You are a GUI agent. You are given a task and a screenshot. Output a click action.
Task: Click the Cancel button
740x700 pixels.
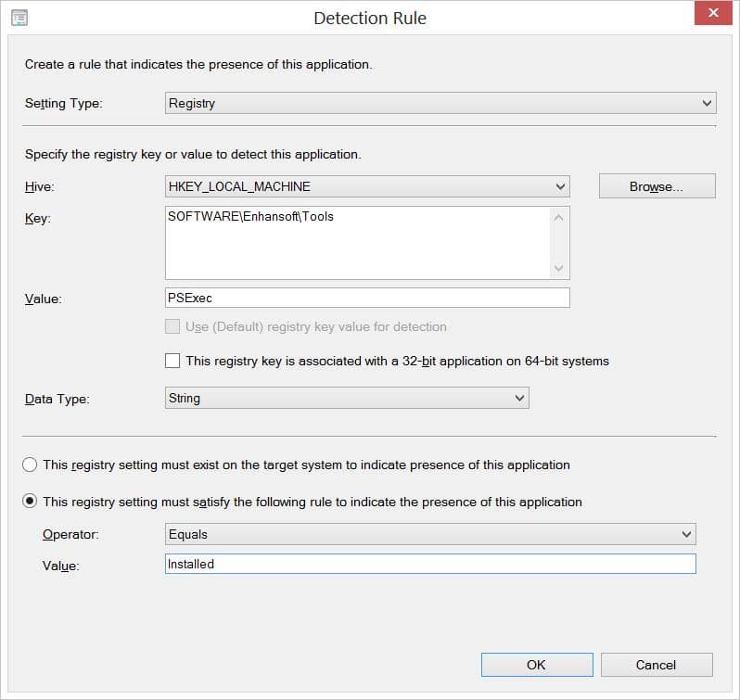(x=657, y=665)
